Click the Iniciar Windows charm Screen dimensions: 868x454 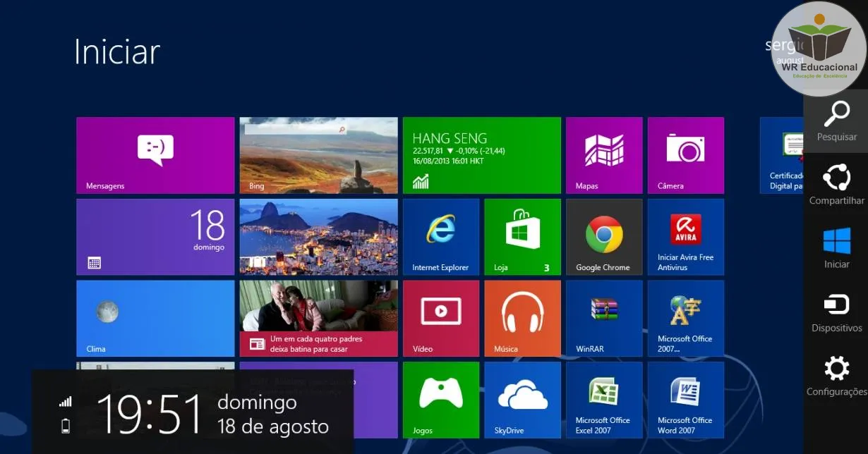pos(837,247)
